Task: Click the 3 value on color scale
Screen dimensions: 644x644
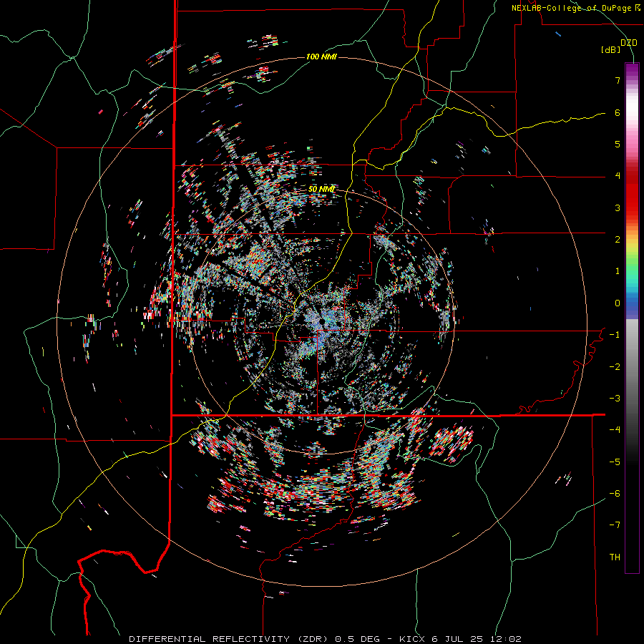Action: pos(618,208)
